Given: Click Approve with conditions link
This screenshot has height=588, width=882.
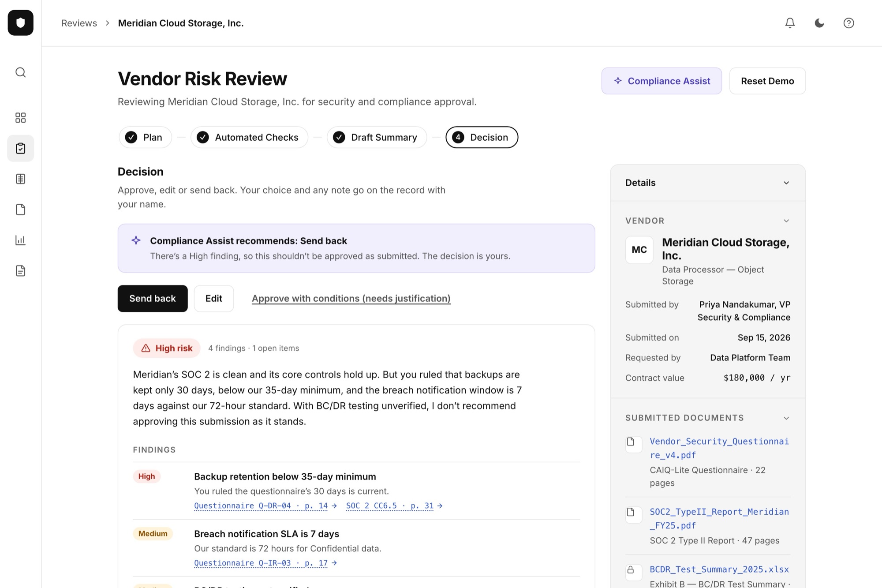Looking at the screenshot, I should click(x=351, y=298).
